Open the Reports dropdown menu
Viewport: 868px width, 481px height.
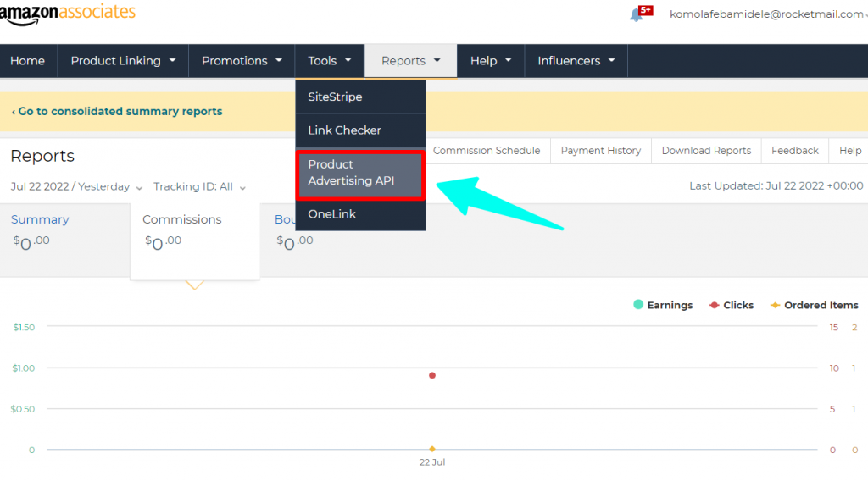coord(411,61)
